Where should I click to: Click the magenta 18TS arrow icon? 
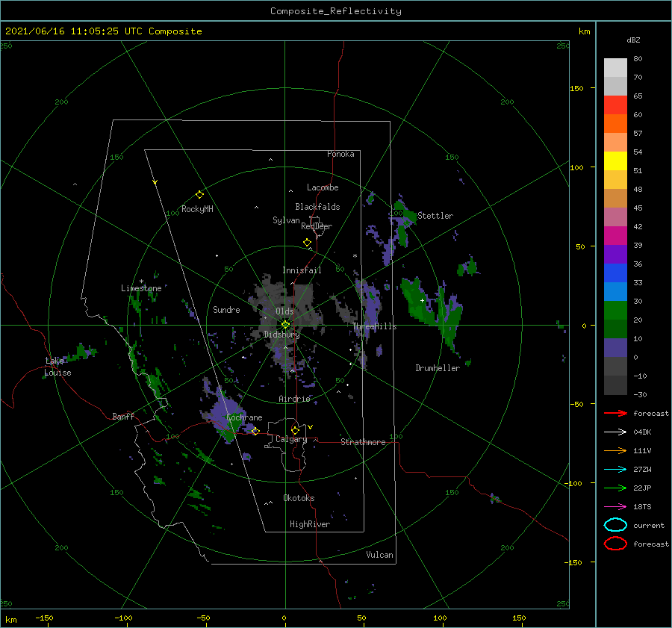tap(615, 507)
